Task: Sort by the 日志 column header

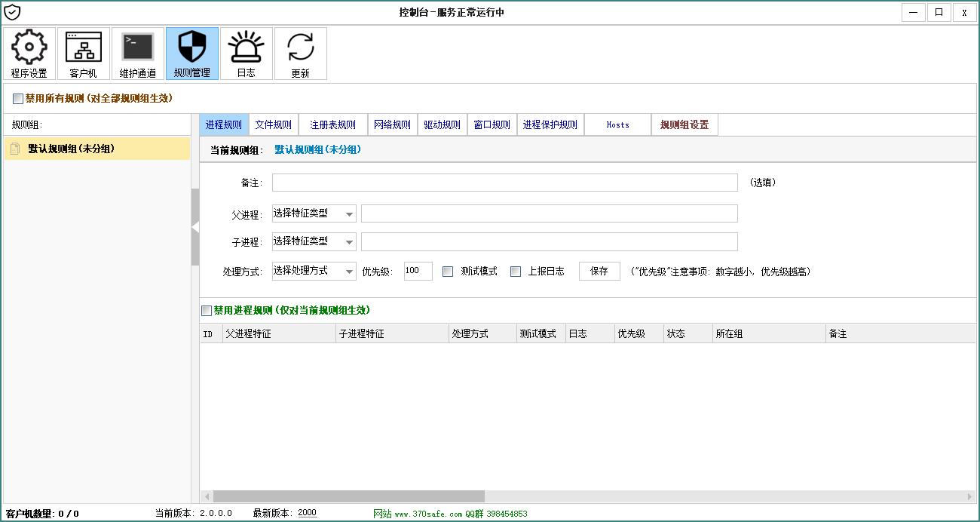Action: pos(590,333)
